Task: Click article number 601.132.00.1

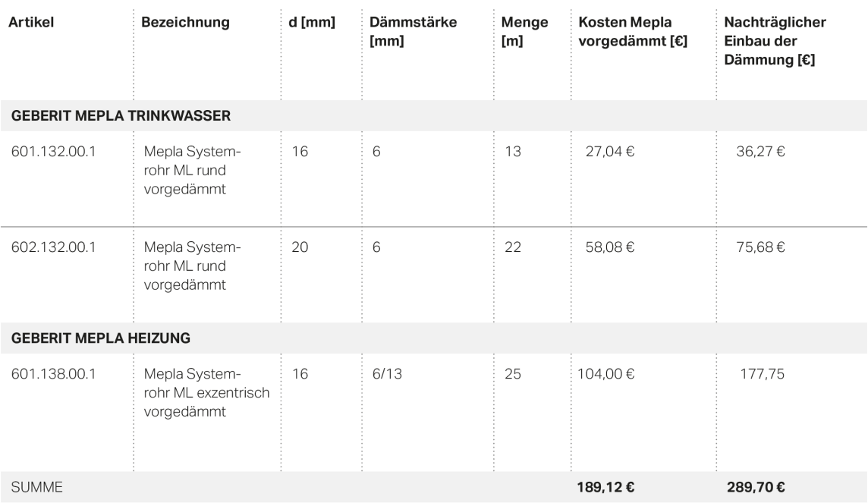Action: coord(53,152)
